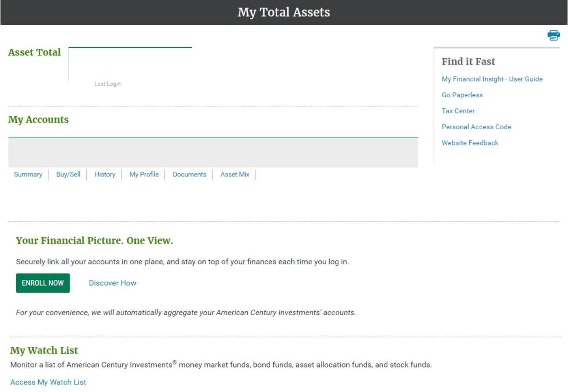Switch to the Documents tab

pos(189,175)
